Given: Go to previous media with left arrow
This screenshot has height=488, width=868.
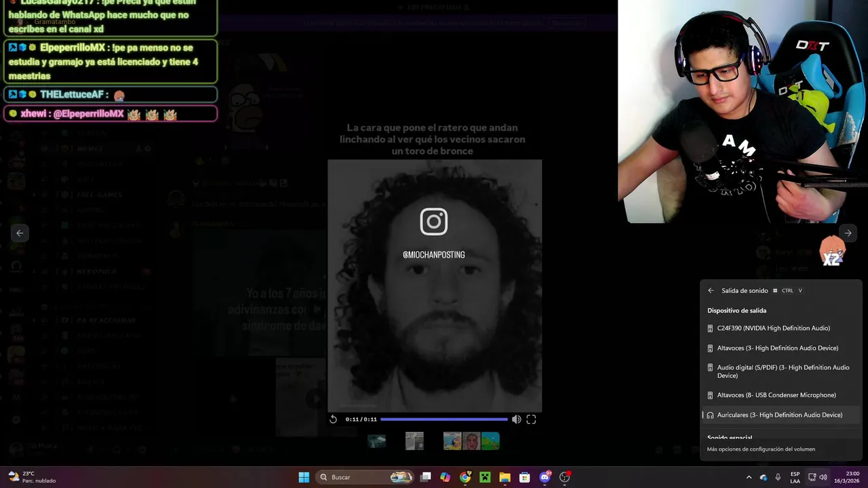Looking at the screenshot, I should (x=20, y=232).
